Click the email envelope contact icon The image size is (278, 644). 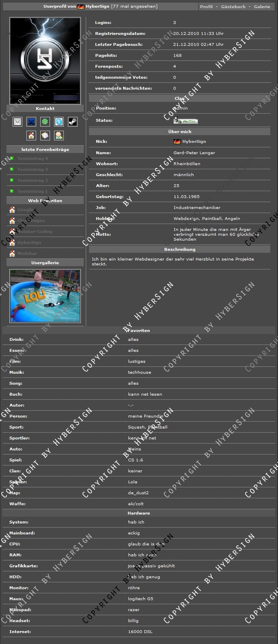point(17,121)
